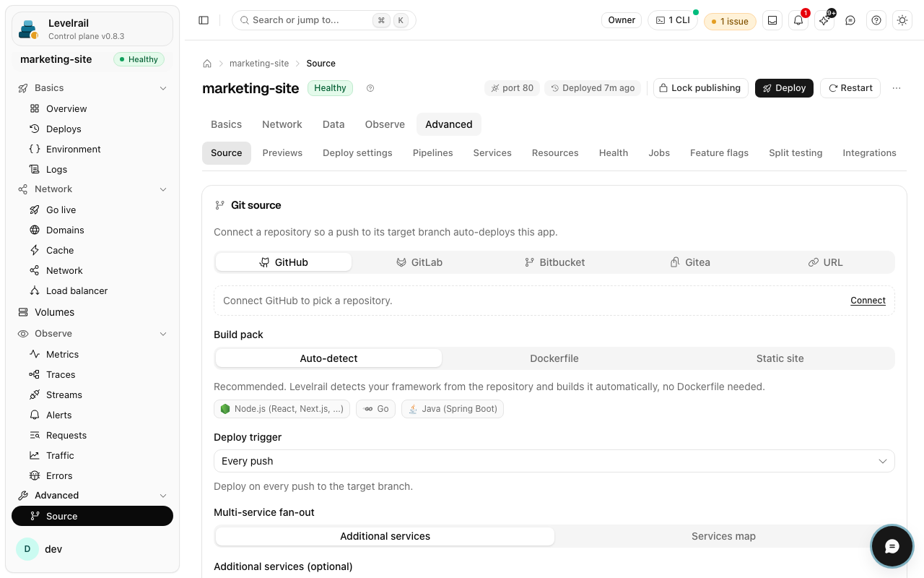Open the floating chat support button
The image size is (924, 578).
coord(892,546)
